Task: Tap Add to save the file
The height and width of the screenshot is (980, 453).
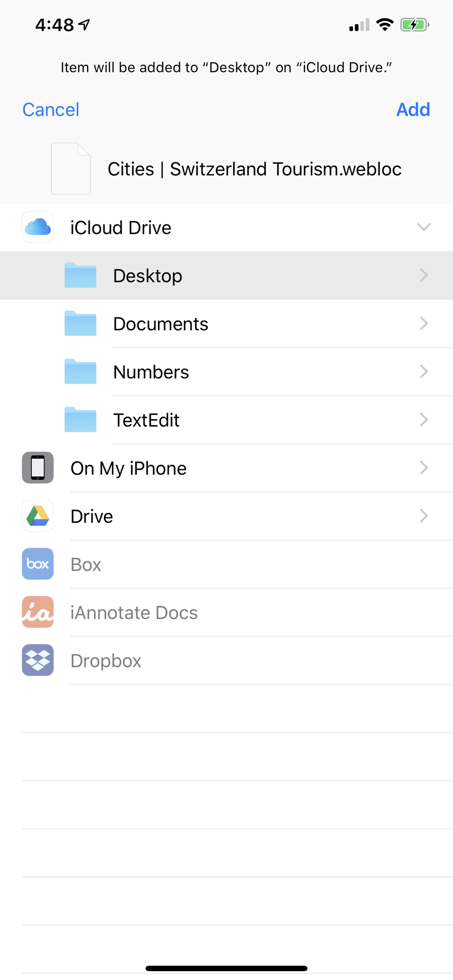Action: coord(413,110)
